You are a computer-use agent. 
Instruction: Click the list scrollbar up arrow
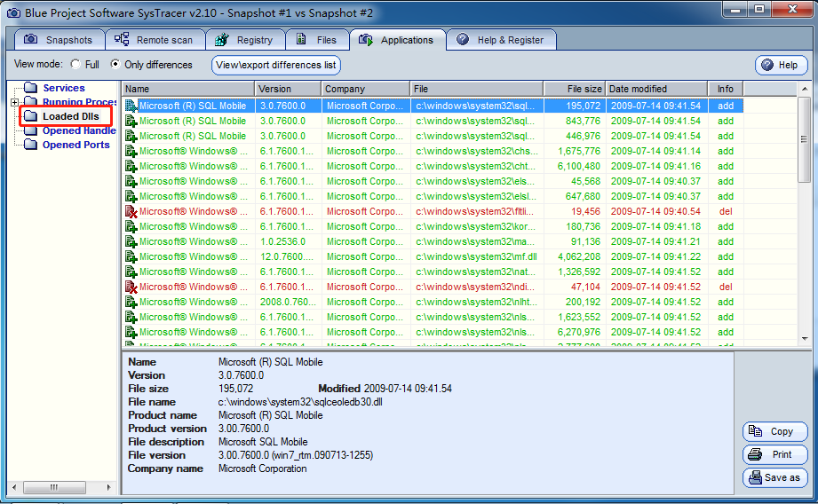(x=804, y=89)
